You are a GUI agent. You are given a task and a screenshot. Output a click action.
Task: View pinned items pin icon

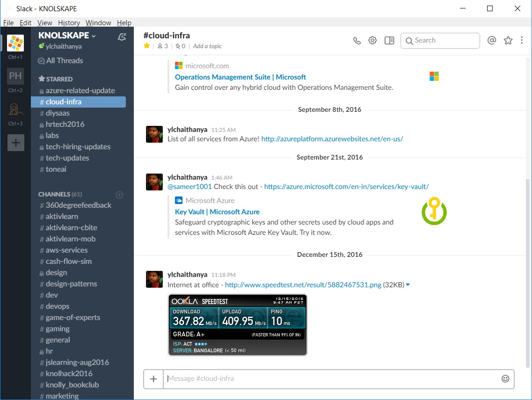pos(181,46)
